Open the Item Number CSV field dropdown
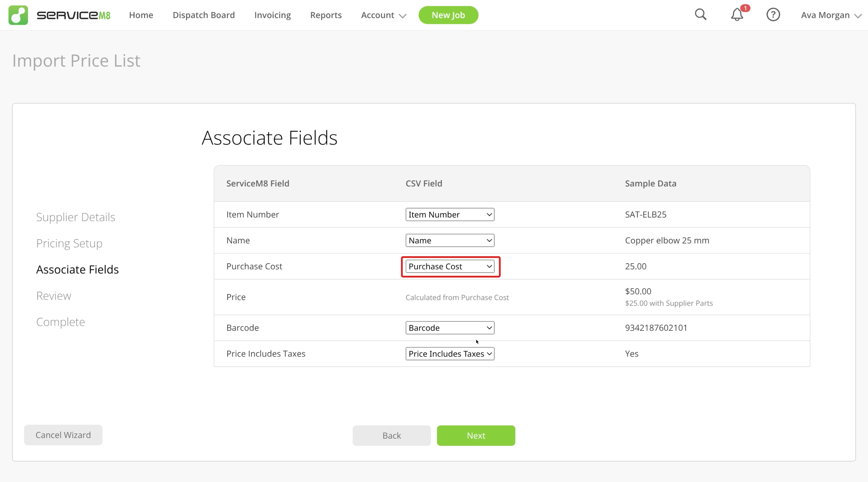The width and height of the screenshot is (868, 482). point(450,215)
